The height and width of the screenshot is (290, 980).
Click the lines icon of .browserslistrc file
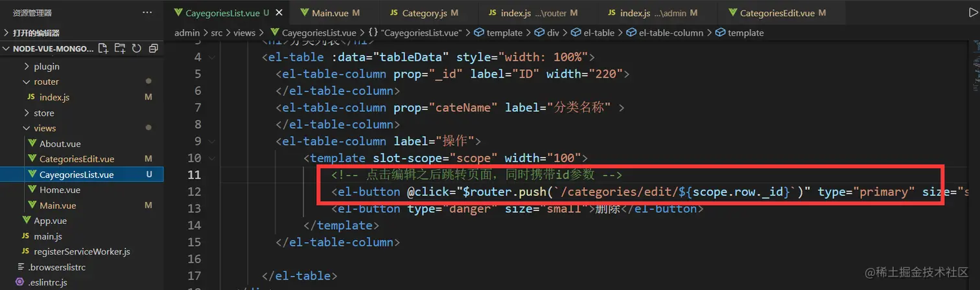(19, 267)
